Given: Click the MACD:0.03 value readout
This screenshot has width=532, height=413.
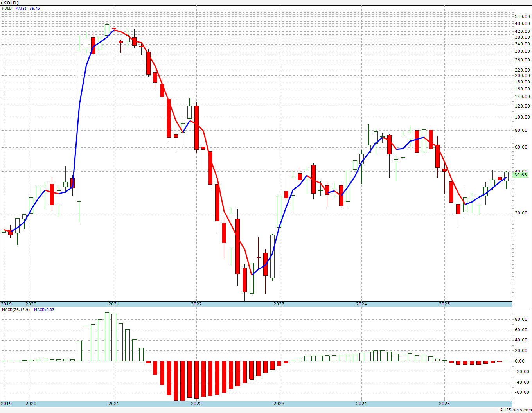Looking at the screenshot, I should coord(44,310).
